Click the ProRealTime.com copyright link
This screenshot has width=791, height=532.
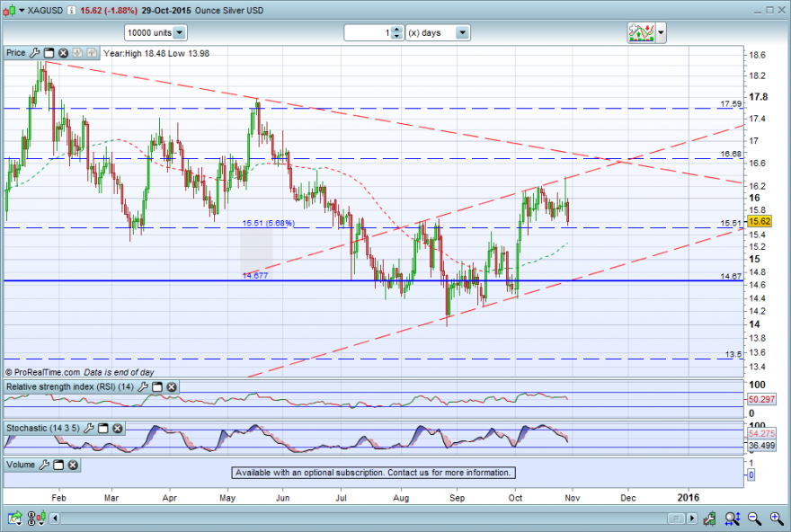[x=42, y=372]
